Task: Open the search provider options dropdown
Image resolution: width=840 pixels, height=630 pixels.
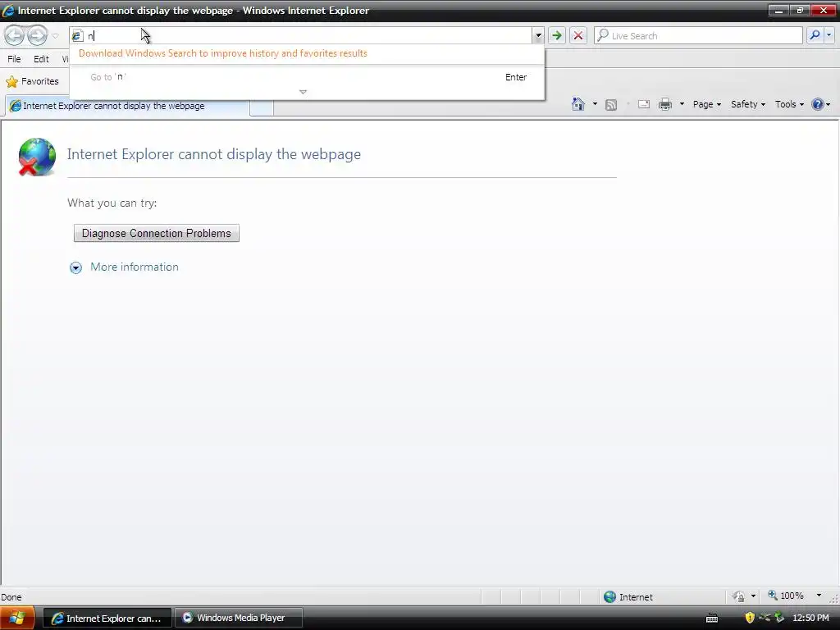Action: [829, 35]
